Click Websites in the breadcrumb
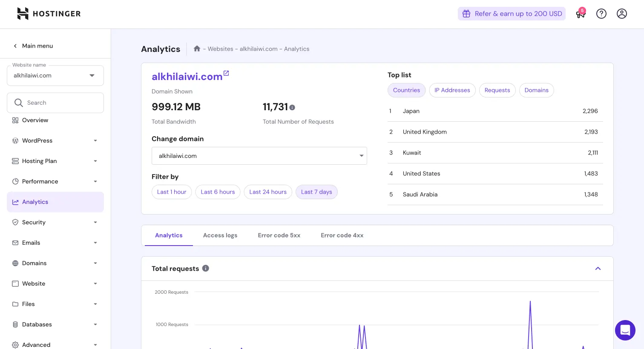The width and height of the screenshot is (644, 349). point(220,49)
